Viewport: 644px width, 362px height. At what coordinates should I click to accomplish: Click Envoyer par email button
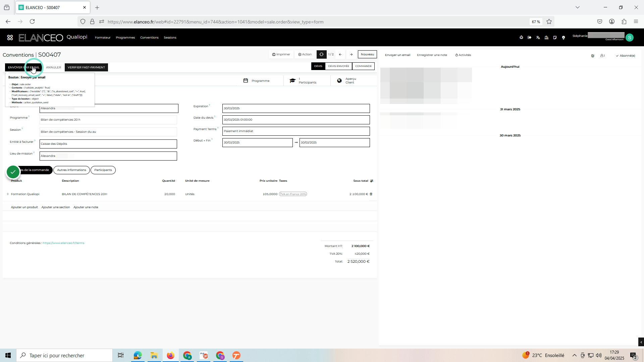(x=23, y=67)
